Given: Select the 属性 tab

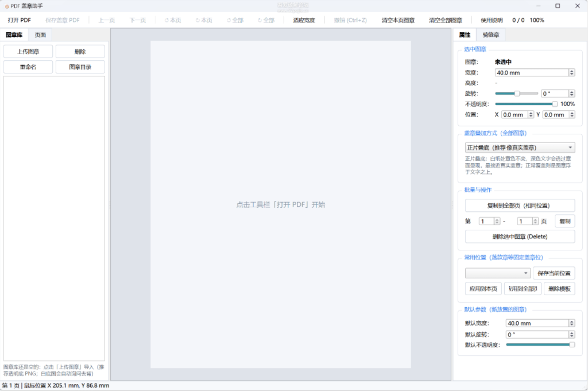Looking at the screenshot, I should [465, 35].
